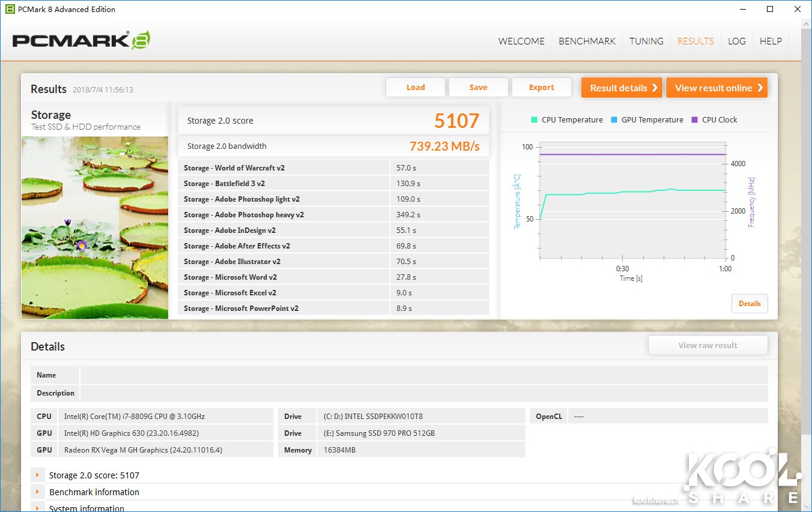This screenshot has width=812, height=512.
Task: Click the Intel HD Graphics 630 GPU entry
Action: point(166,433)
